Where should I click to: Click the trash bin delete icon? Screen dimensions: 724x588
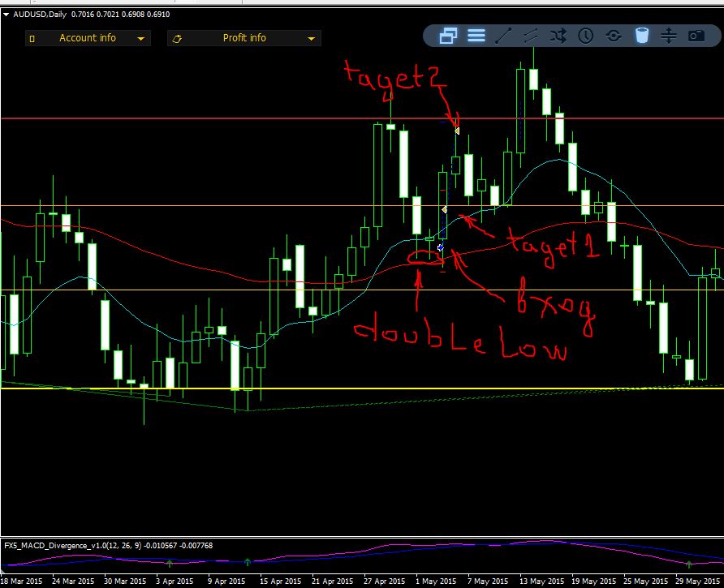coord(642,36)
